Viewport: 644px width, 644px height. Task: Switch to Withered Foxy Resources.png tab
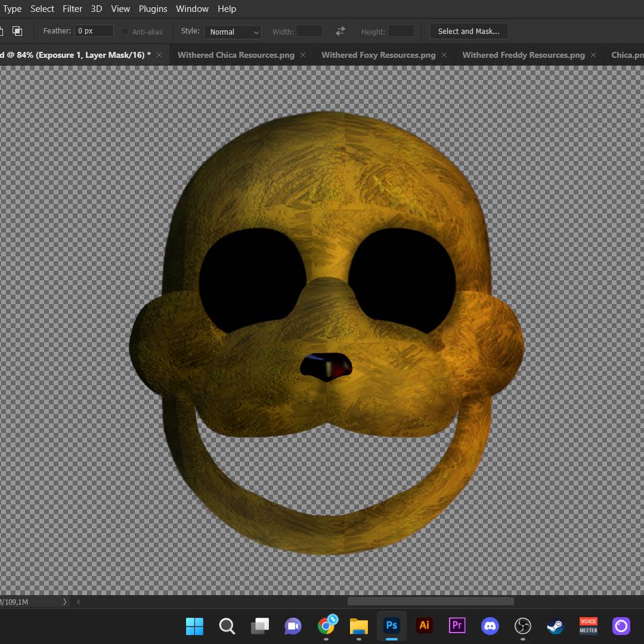pyautogui.click(x=378, y=55)
